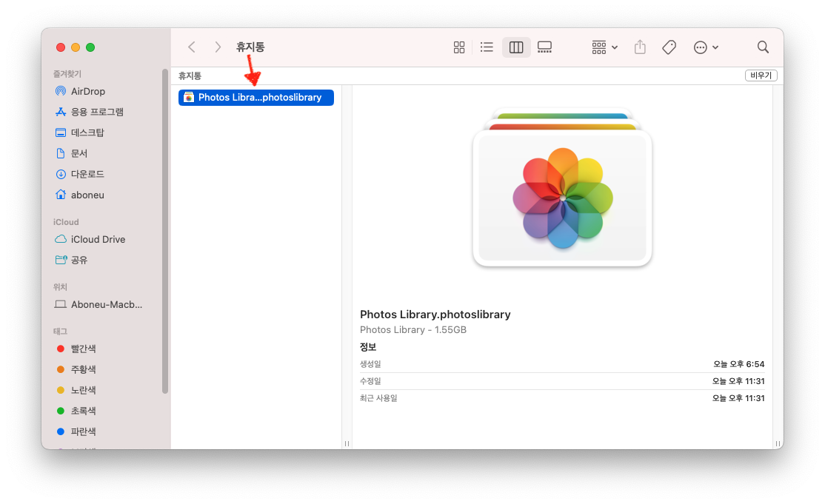Screen dimensions: 825x504
Task: Open 데스크탑 in the sidebar
Action: [87, 132]
